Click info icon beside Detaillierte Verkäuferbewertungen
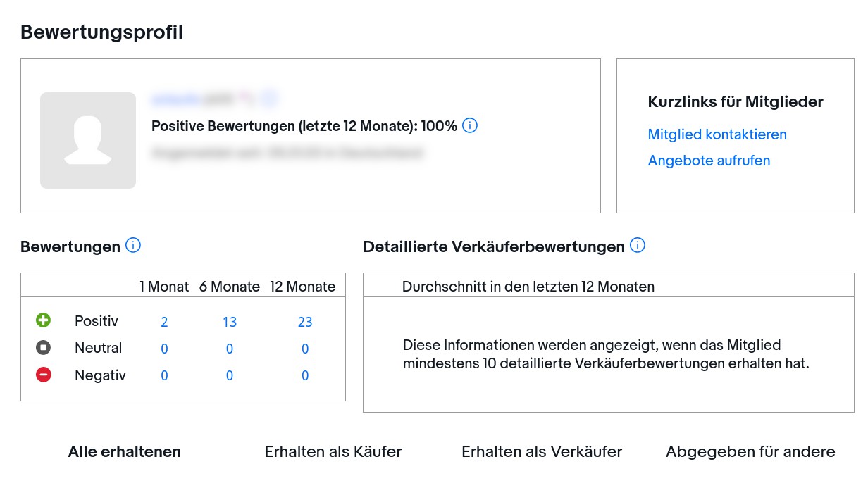The image size is (868, 488). click(x=638, y=246)
